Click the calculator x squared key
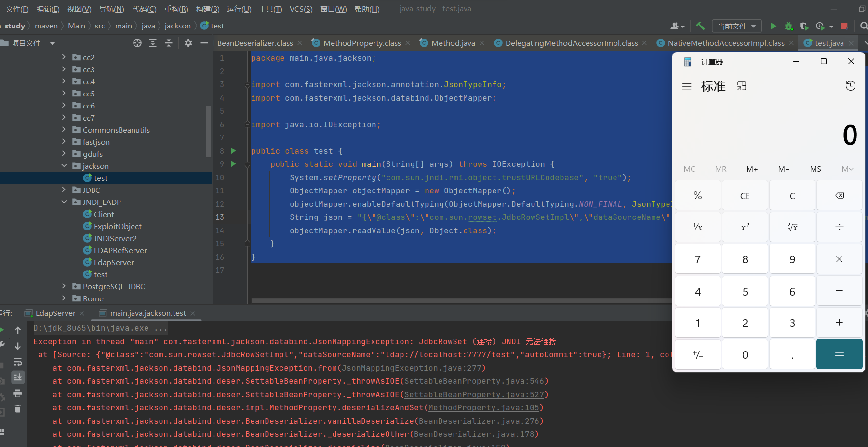This screenshot has height=447, width=868. point(745,227)
